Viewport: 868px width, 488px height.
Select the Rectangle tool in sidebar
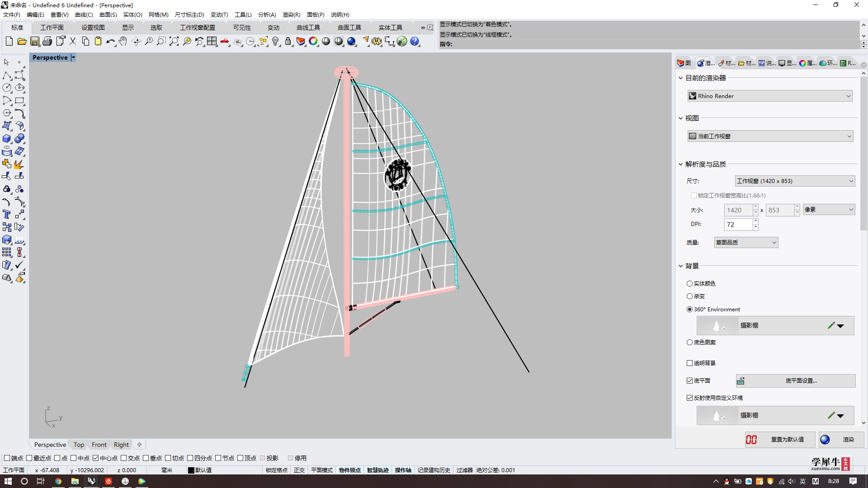click(x=19, y=100)
